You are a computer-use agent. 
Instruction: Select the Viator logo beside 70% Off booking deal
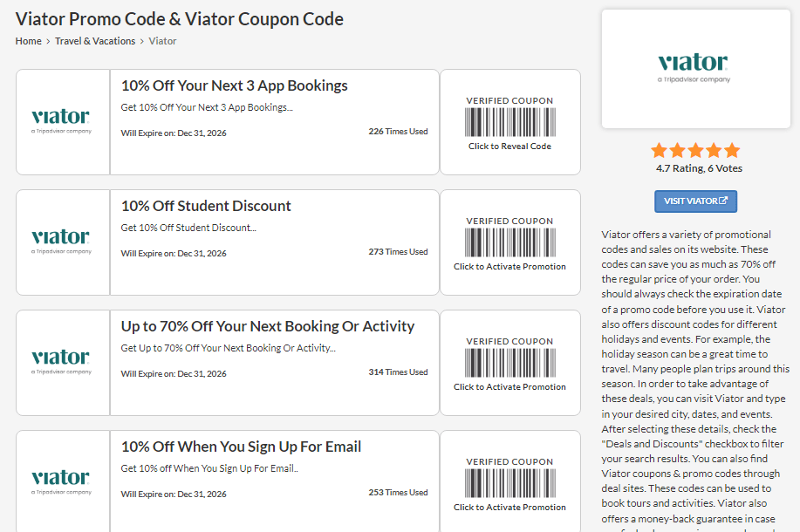pos(60,362)
